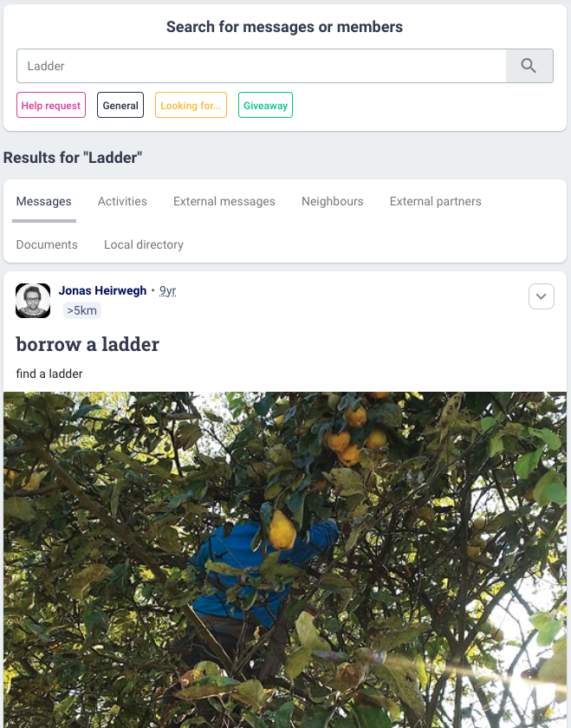571x728 pixels.
Task: Switch to the Activities tab
Action: click(122, 201)
